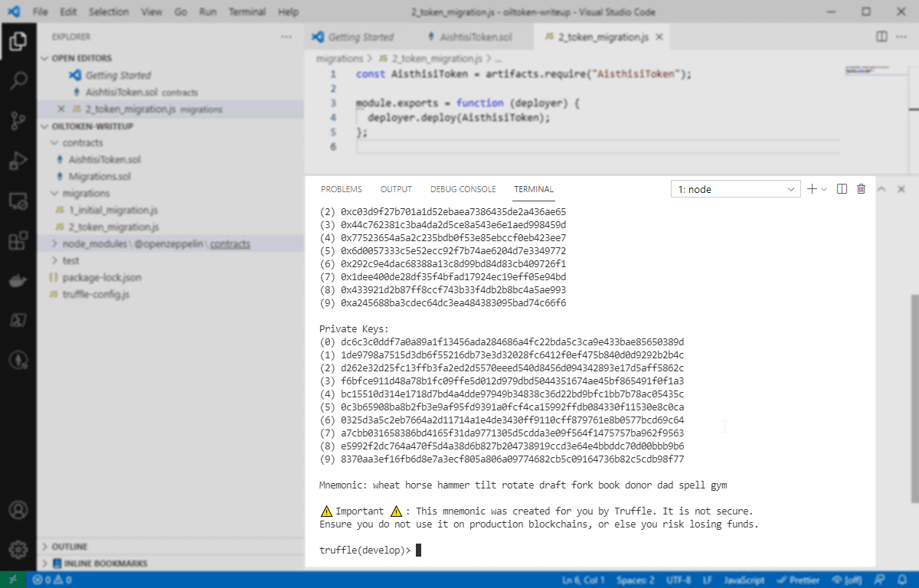Split the terminal pane
Screen dimensions: 919x588
click(x=842, y=189)
